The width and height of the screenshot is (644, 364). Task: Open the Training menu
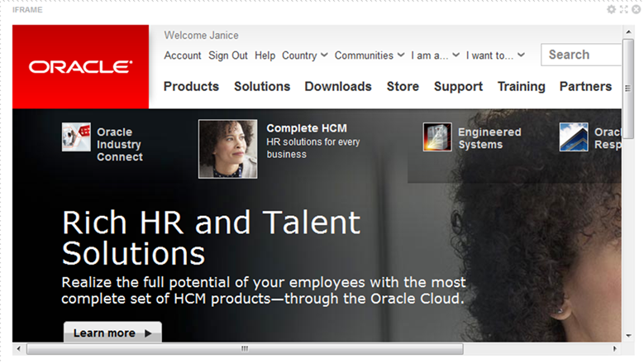click(x=521, y=86)
